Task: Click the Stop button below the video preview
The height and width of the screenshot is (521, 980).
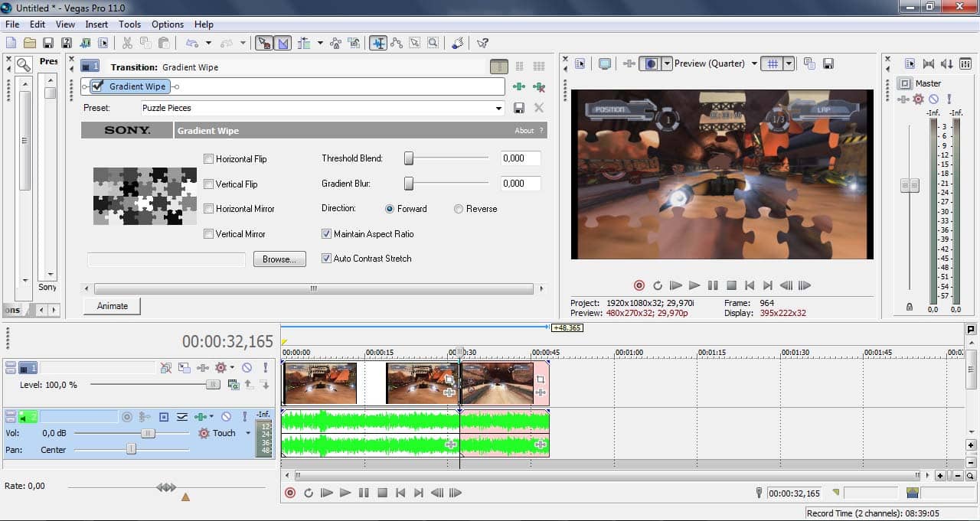Action: [x=731, y=285]
